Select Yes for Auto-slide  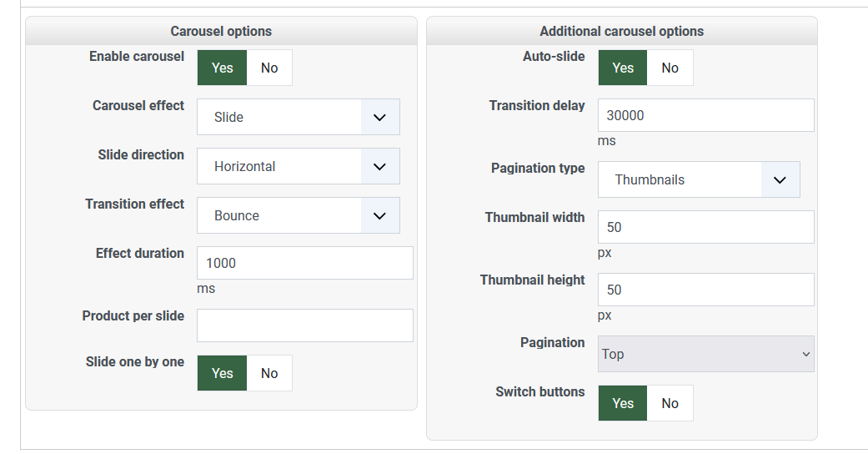623,68
